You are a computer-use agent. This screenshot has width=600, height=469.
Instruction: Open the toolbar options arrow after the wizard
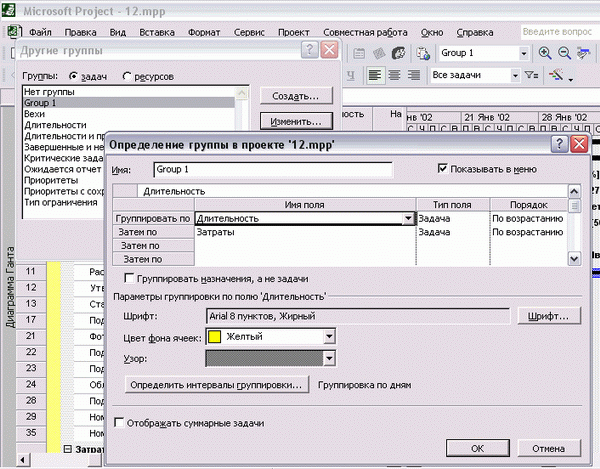[x=571, y=80]
